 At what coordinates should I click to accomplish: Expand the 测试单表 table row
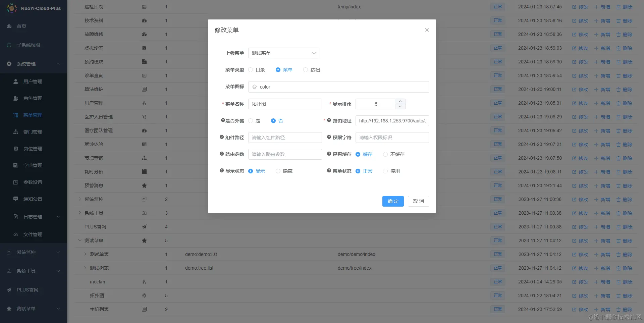[85, 254]
